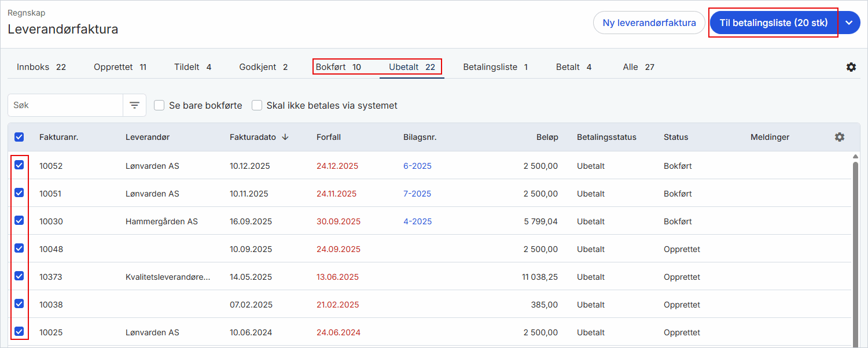Open the search filter icon
868x348 pixels.
pos(135,105)
